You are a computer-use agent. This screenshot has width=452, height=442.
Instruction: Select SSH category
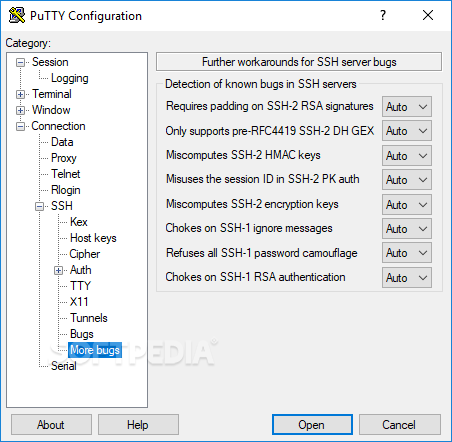coord(62,206)
